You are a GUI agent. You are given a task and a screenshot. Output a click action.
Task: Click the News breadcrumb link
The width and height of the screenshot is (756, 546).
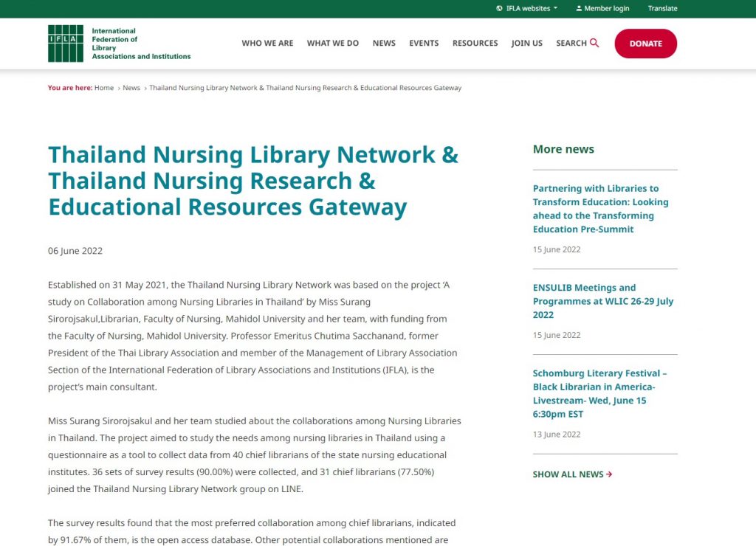[x=131, y=88]
